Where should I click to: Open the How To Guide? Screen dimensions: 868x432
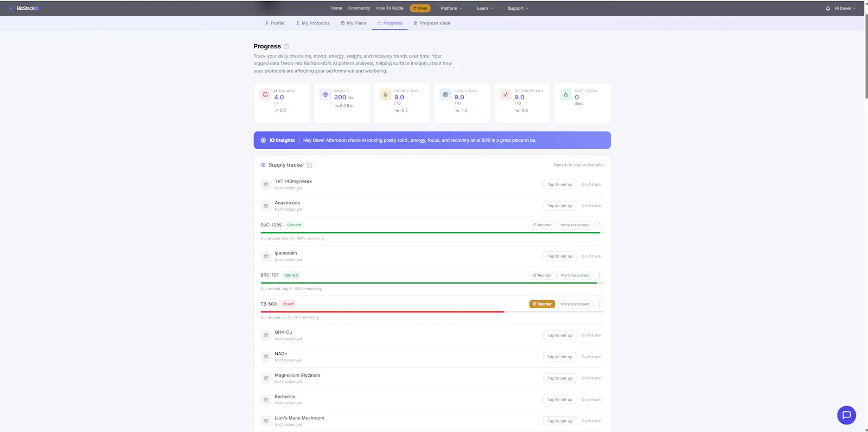(x=390, y=8)
